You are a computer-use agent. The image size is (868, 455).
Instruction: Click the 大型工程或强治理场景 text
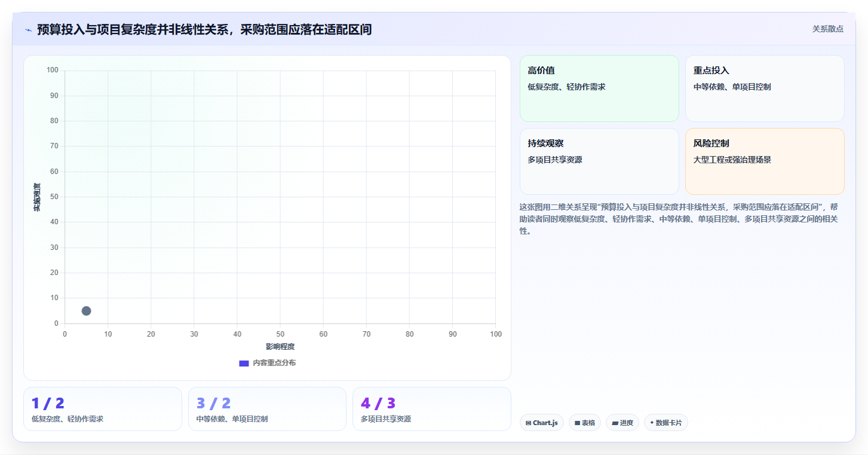[x=732, y=160]
